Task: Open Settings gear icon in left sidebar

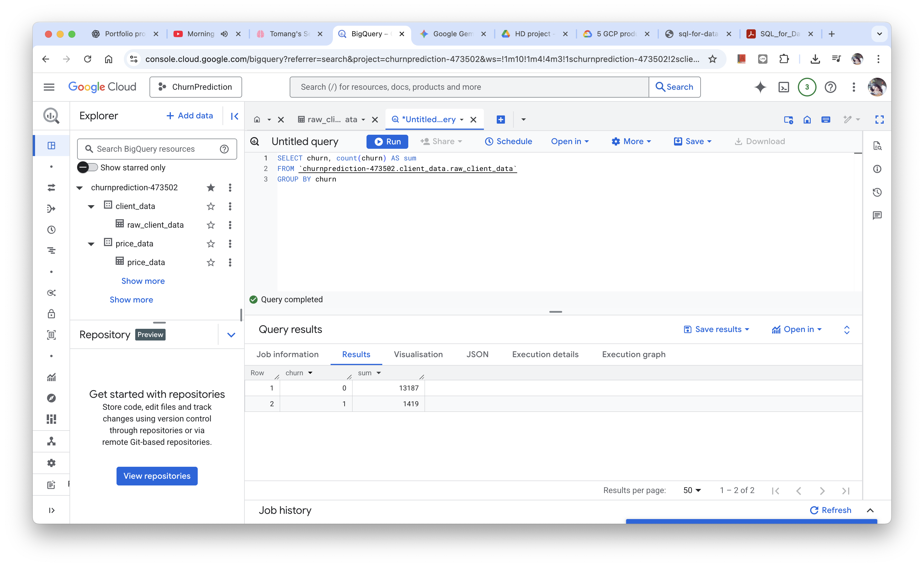Action: 51,463
